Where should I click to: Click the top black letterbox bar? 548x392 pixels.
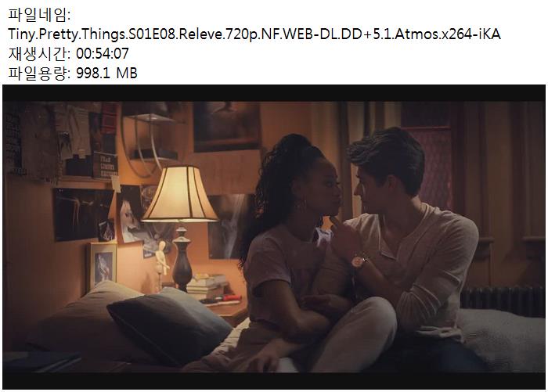tap(274, 93)
